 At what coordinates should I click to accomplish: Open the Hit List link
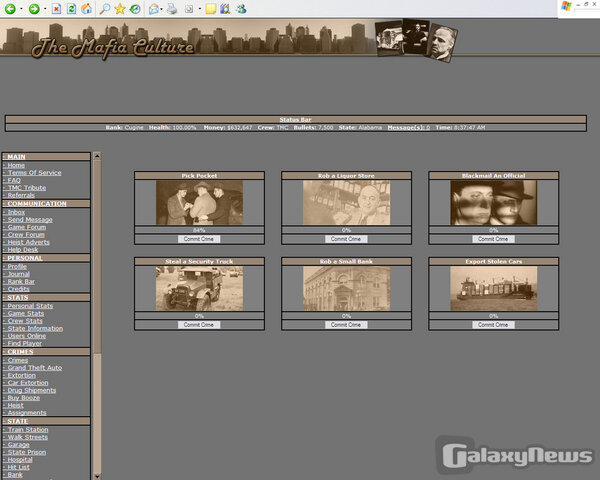tap(18, 467)
